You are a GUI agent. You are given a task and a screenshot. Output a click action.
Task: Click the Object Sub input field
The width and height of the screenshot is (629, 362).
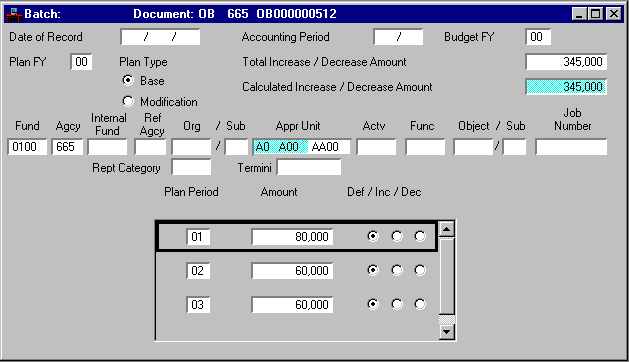click(x=514, y=147)
